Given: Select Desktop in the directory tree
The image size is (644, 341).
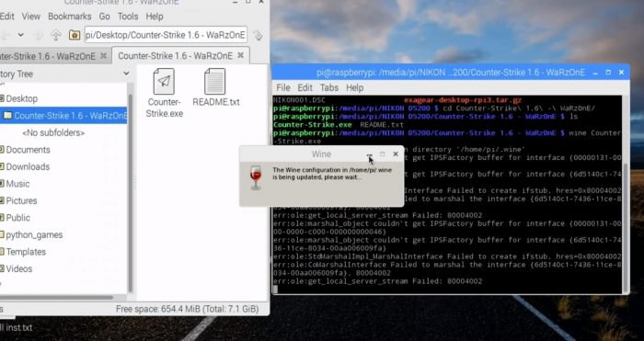Looking at the screenshot, I should [x=21, y=98].
